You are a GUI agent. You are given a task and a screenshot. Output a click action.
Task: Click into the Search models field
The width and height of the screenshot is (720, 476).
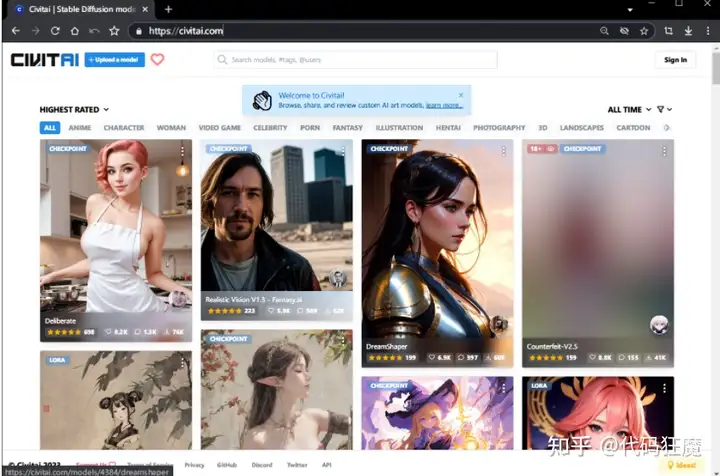pos(355,60)
